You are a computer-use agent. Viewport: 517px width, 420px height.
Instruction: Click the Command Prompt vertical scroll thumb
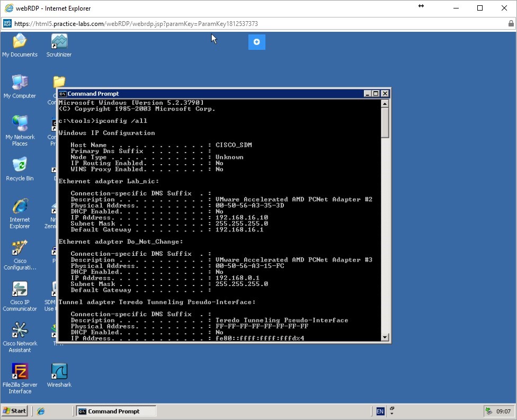[x=385, y=122]
